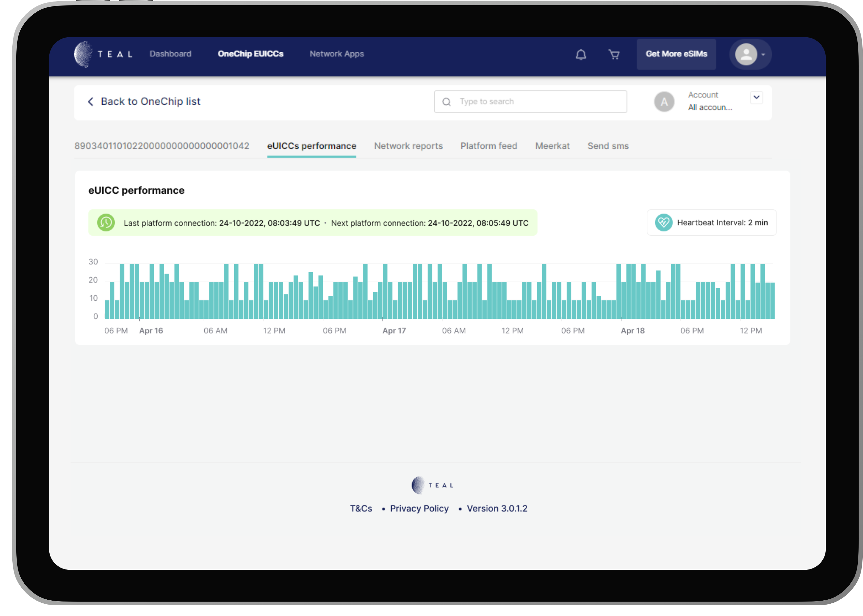Click the green platform connection clock icon
The width and height of the screenshot is (863, 616).
(106, 223)
